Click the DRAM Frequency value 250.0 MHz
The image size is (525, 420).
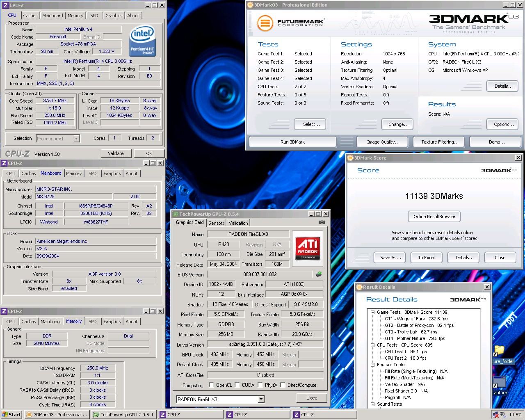click(98, 368)
